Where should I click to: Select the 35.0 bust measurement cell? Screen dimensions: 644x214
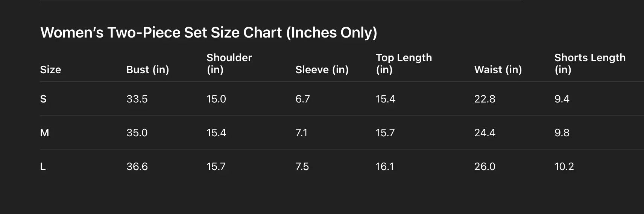click(x=137, y=133)
